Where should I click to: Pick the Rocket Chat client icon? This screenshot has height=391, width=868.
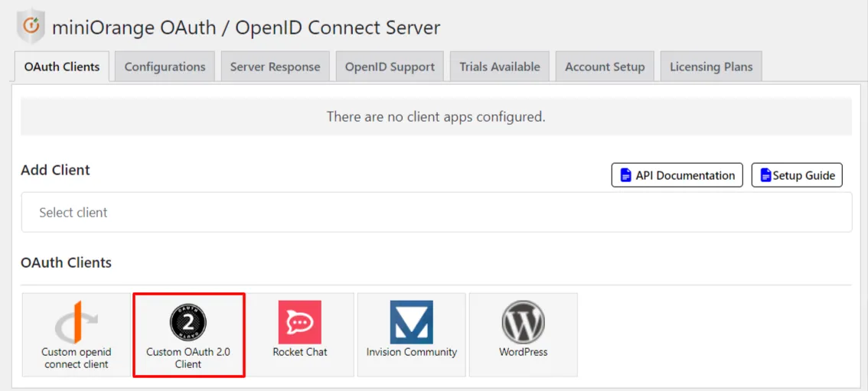click(300, 322)
